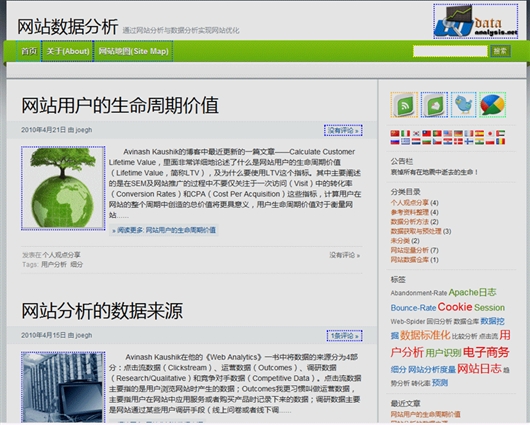Click the 阅读更多 read more link

tap(164, 230)
